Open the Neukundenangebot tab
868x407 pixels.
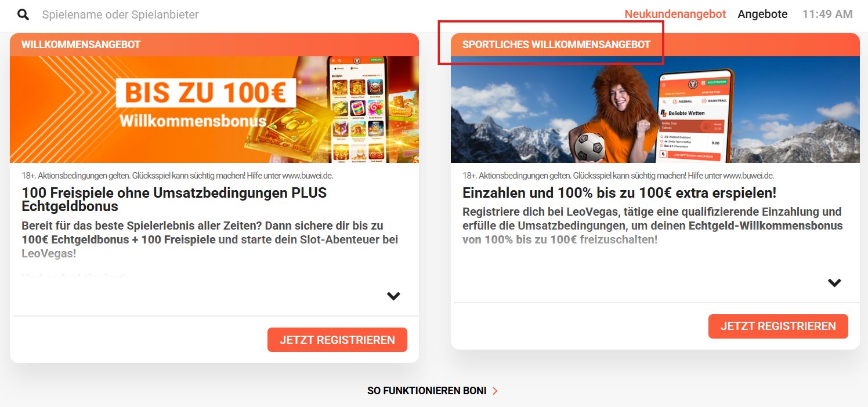(x=675, y=14)
